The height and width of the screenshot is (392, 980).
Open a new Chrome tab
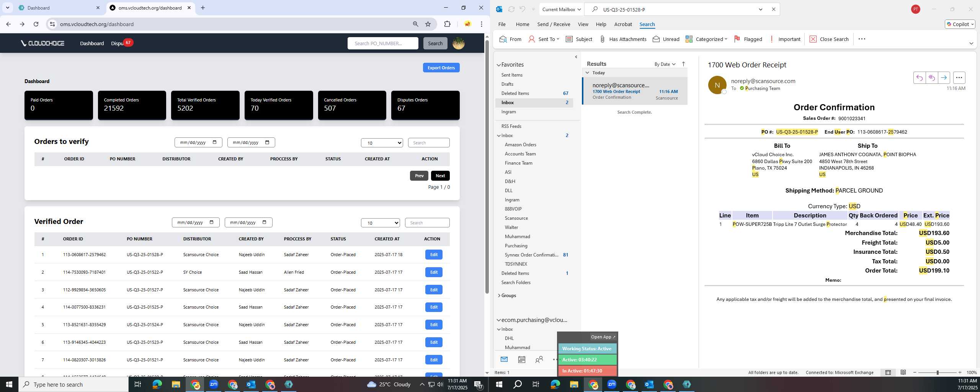pos(203,8)
